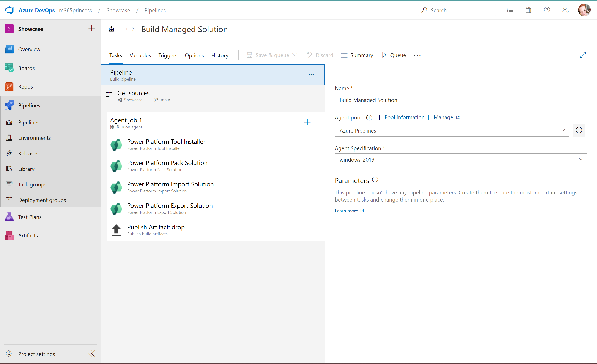597x364 pixels.
Task: Open the Marketplace shopping bag icon
Action: pos(528,10)
